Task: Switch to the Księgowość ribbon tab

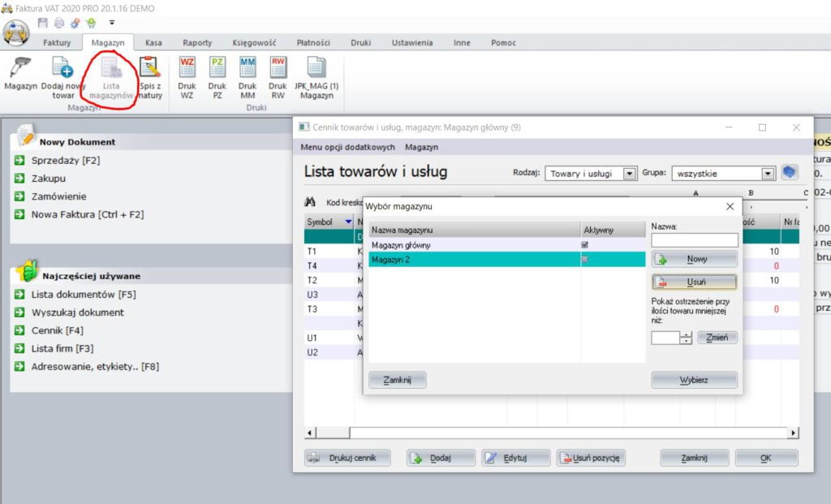Action: 254,43
